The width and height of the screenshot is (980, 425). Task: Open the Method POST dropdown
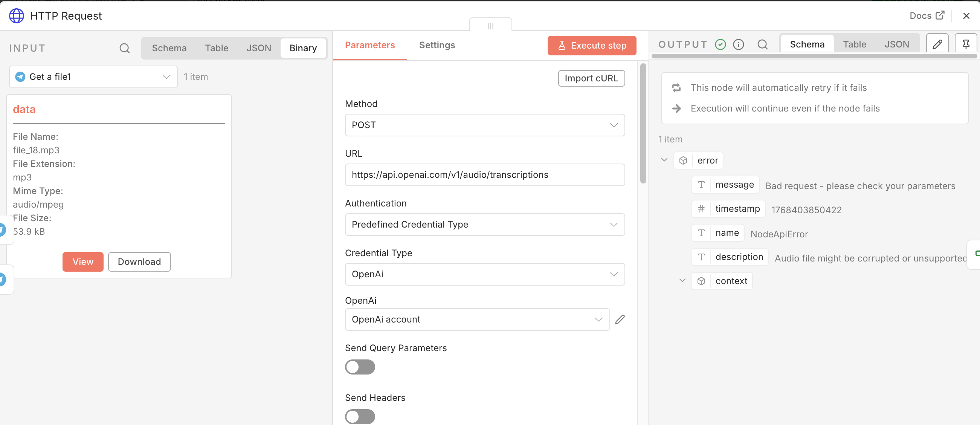484,125
